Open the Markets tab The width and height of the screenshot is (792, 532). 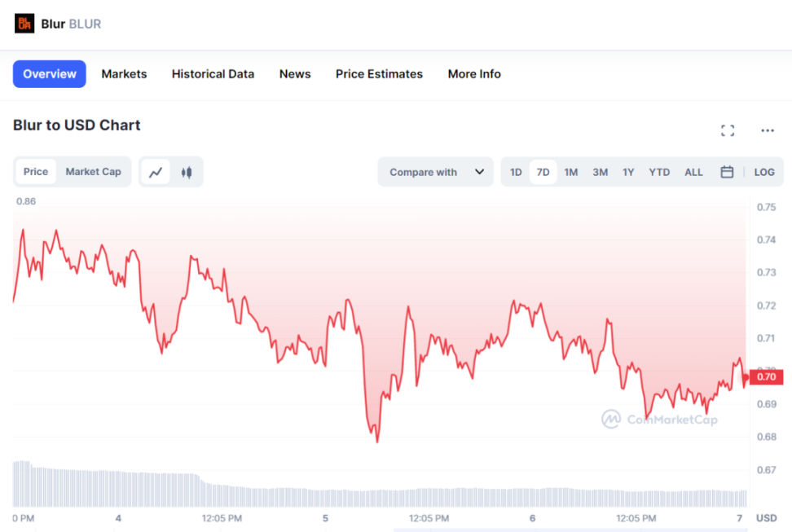tap(124, 74)
